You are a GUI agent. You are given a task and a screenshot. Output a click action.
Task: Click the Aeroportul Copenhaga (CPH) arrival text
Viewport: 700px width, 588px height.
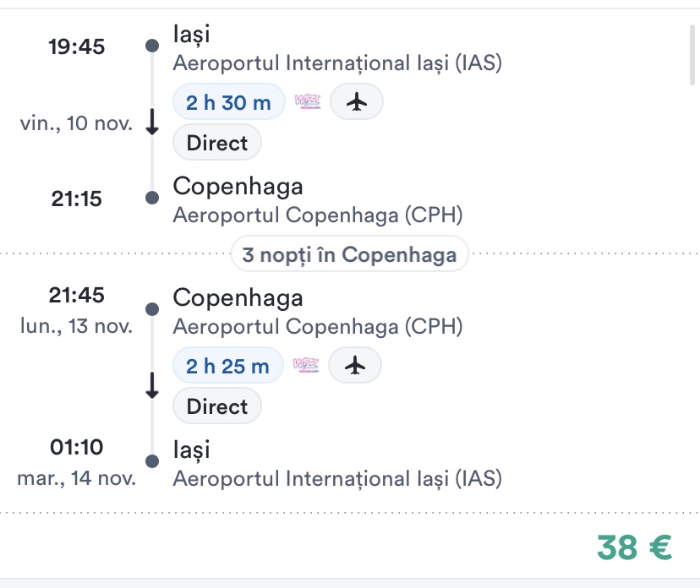click(x=318, y=215)
